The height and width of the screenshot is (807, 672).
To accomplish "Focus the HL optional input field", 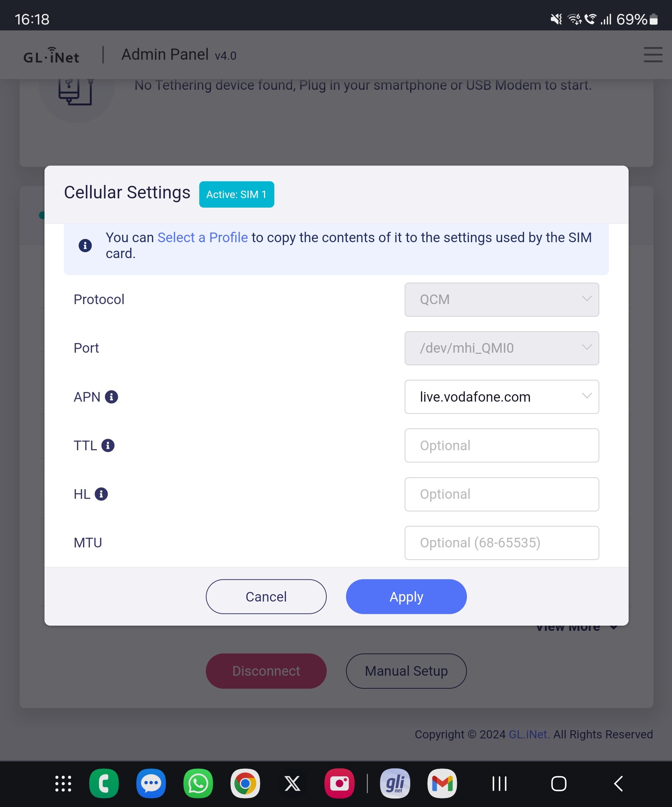I will pos(501,494).
